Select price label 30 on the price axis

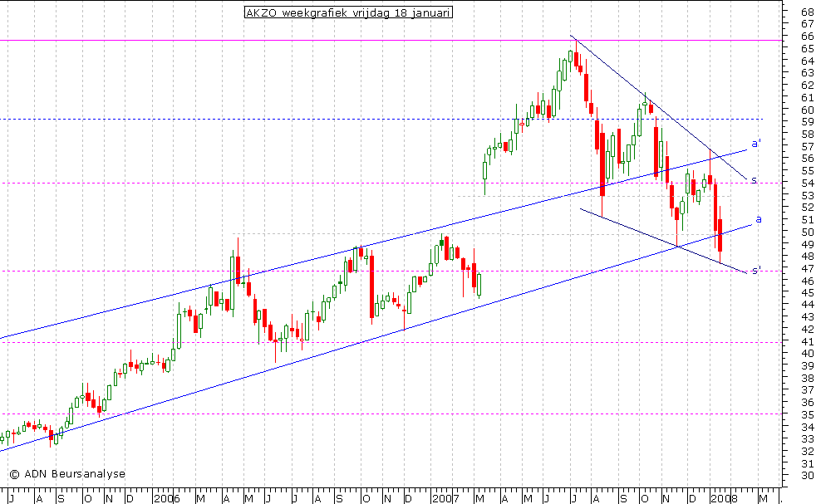pyautogui.click(x=808, y=476)
